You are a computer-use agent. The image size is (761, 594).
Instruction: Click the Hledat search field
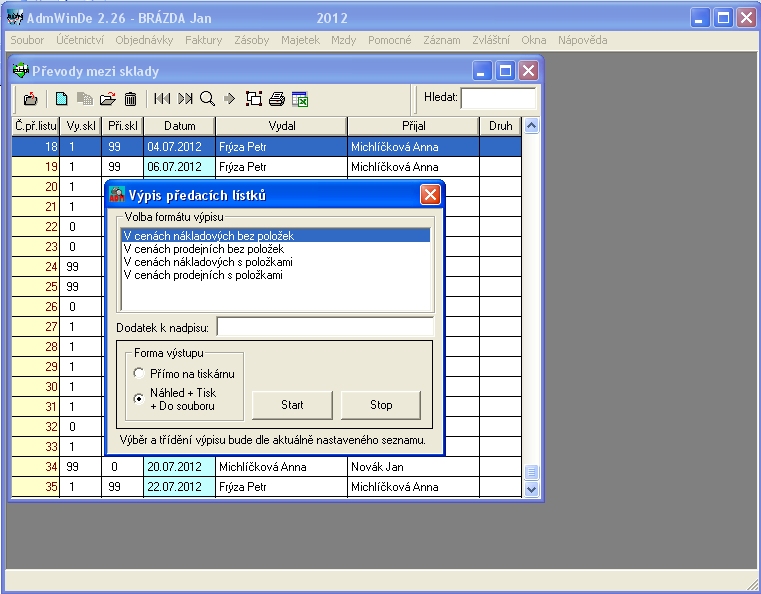[x=498, y=99]
